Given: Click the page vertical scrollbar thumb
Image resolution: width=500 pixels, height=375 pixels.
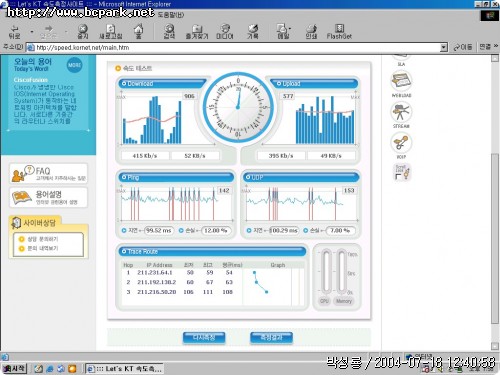Looking at the screenshot, I should [495, 238].
